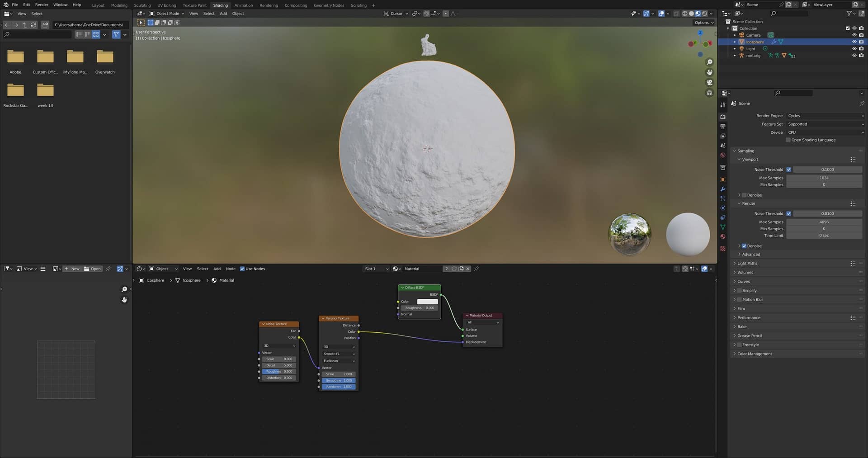Go to parent directory in file browser
The height and width of the screenshot is (458, 868).
(24, 25)
